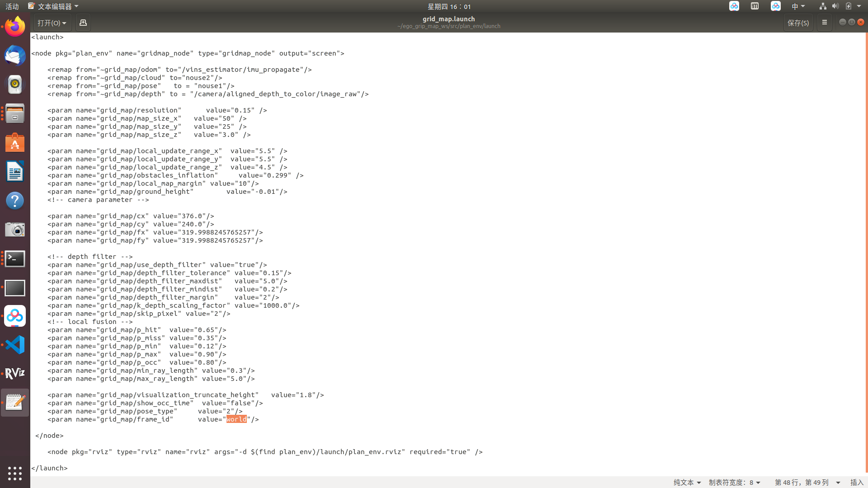The width and height of the screenshot is (868, 488).
Task: Select the email client icon in dock
Action: click(x=15, y=56)
